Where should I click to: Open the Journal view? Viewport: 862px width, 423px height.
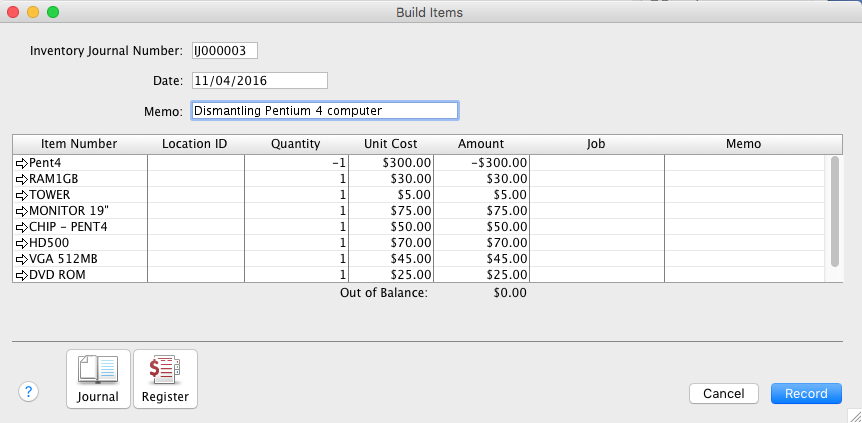coord(98,379)
